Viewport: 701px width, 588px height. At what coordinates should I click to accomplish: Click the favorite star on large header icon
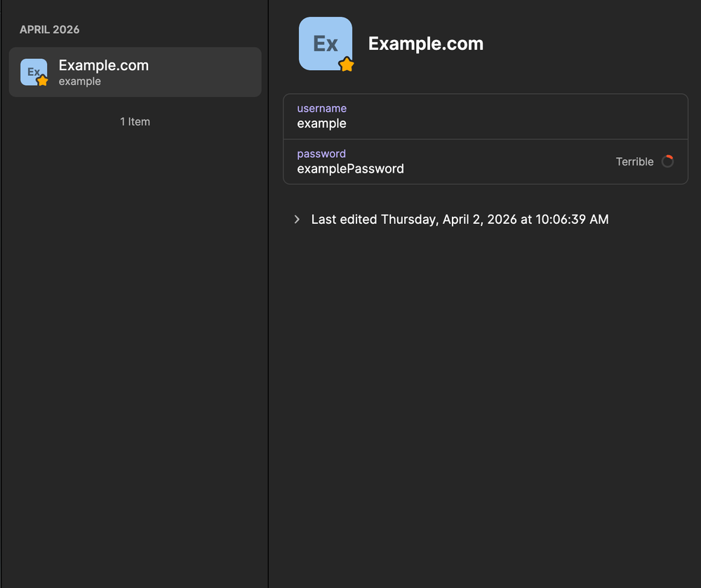tap(346, 65)
